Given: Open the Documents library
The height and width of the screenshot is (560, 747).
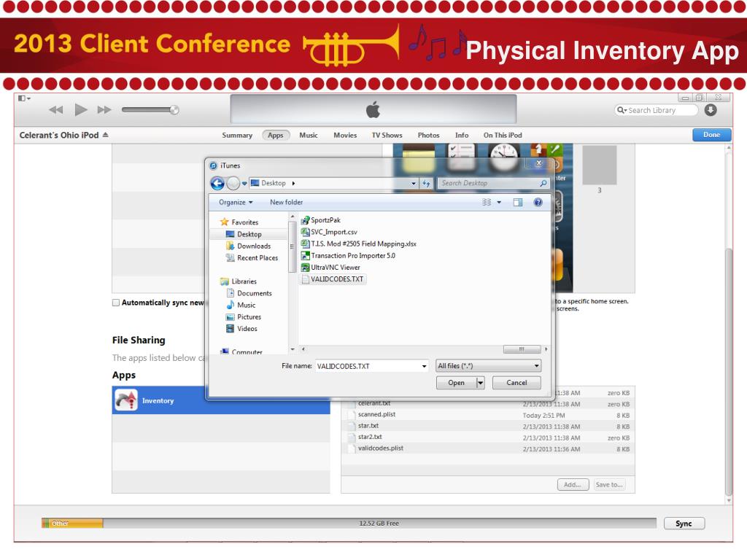Looking at the screenshot, I should point(249,293).
